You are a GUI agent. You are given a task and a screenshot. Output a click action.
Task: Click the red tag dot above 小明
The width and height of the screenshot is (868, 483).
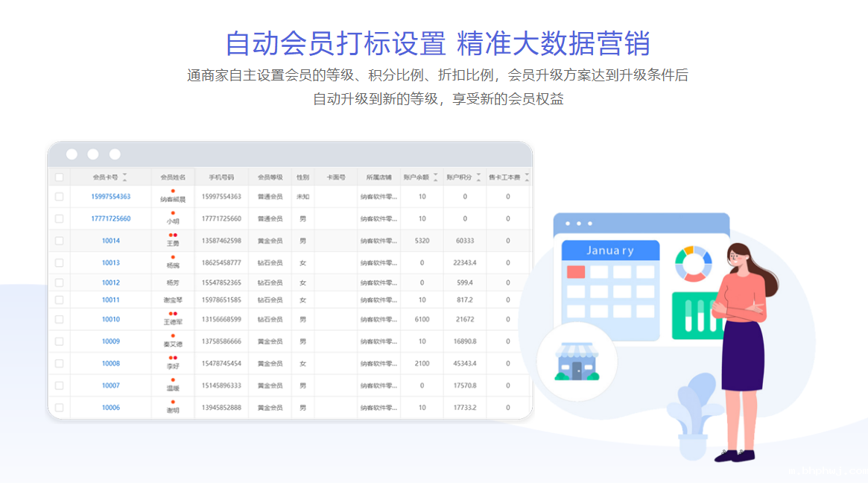click(x=173, y=213)
